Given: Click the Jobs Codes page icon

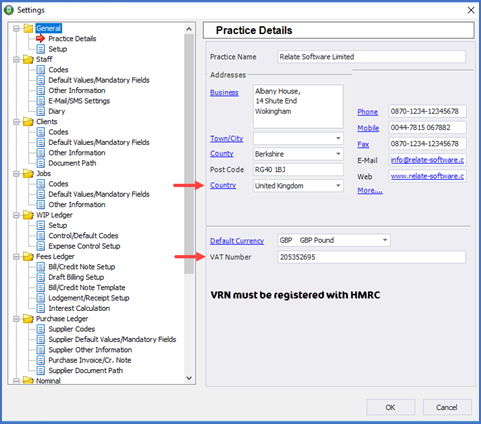Looking at the screenshot, I should (41, 184).
